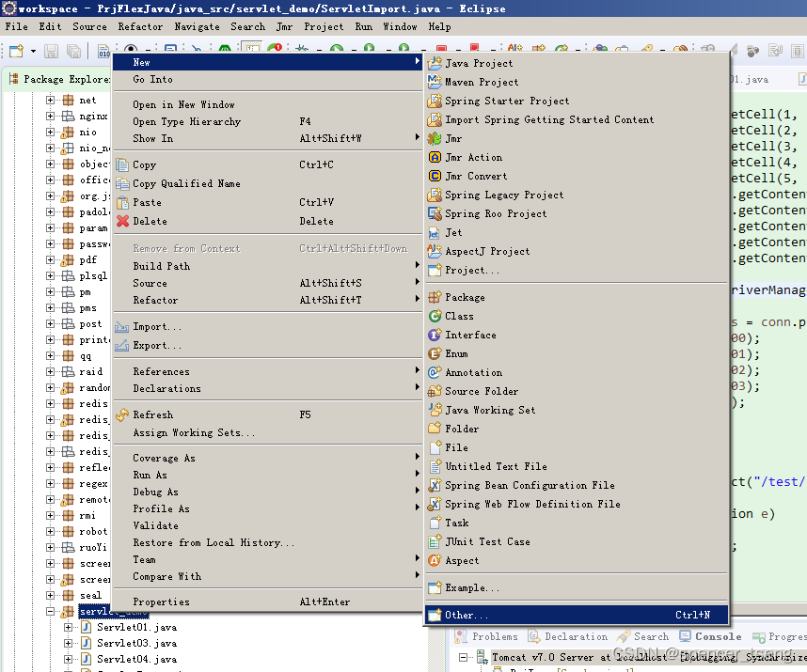Viewport: 807px width, 672px height.
Task: Click the Import icon in context menu
Action: click(x=122, y=327)
